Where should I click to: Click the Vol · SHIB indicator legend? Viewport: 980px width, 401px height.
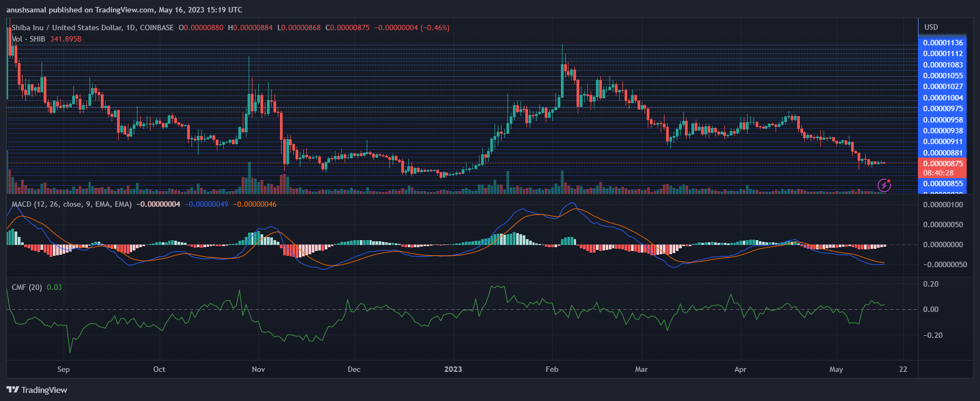click(x=29, y=39)
